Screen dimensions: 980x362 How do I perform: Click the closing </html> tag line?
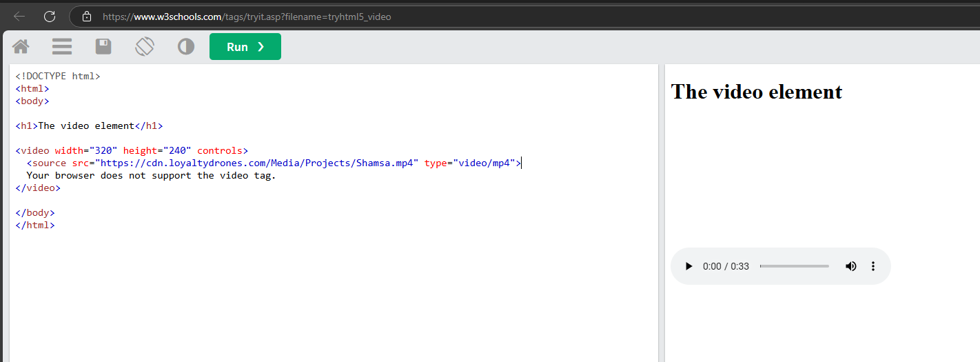[35, 225]
